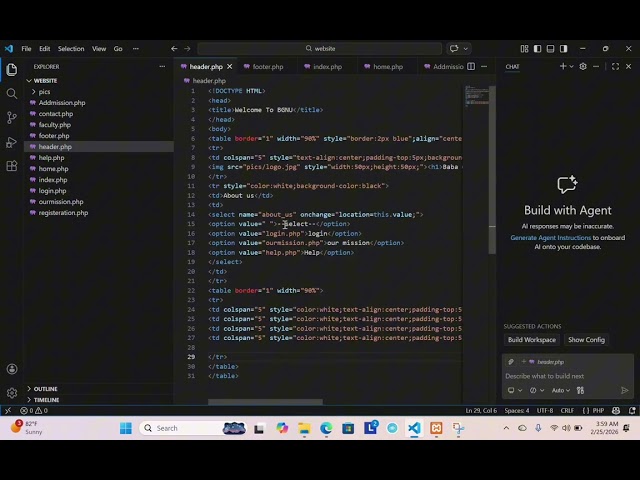Open the Selection menu
The height and width of the screenshot is (480, 640).
[71, 49]
